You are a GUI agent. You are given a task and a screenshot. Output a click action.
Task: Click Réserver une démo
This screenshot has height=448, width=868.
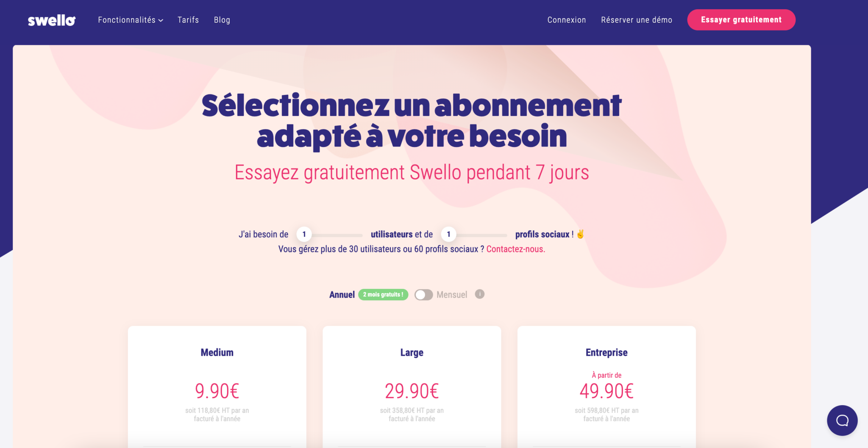(637, 19)
